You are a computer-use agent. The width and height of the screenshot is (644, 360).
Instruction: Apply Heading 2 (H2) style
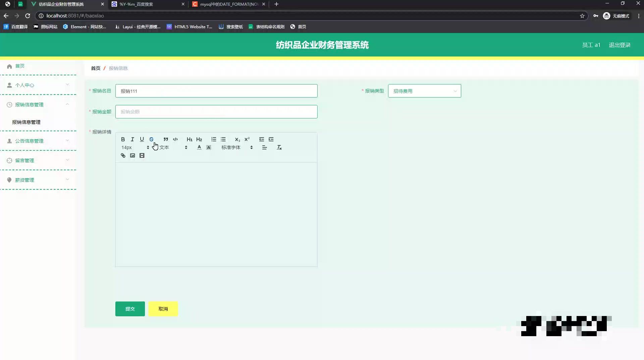click(x=199, y=139)
